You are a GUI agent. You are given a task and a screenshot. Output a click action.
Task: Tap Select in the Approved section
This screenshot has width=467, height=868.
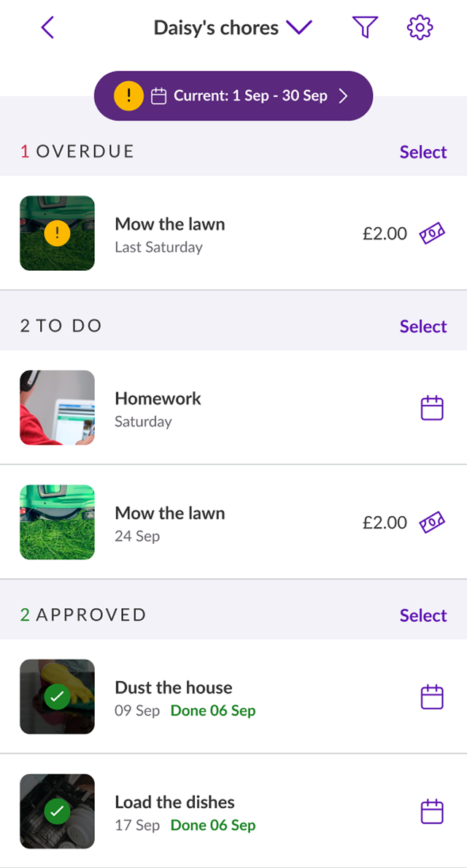pyautogui.click(x=422, y=615)
